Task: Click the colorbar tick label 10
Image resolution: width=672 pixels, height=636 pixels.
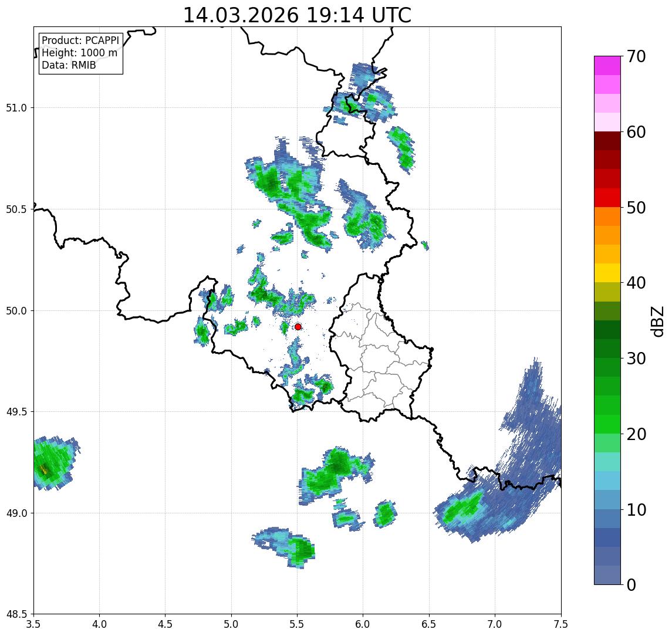Action: tap(636, 509)
